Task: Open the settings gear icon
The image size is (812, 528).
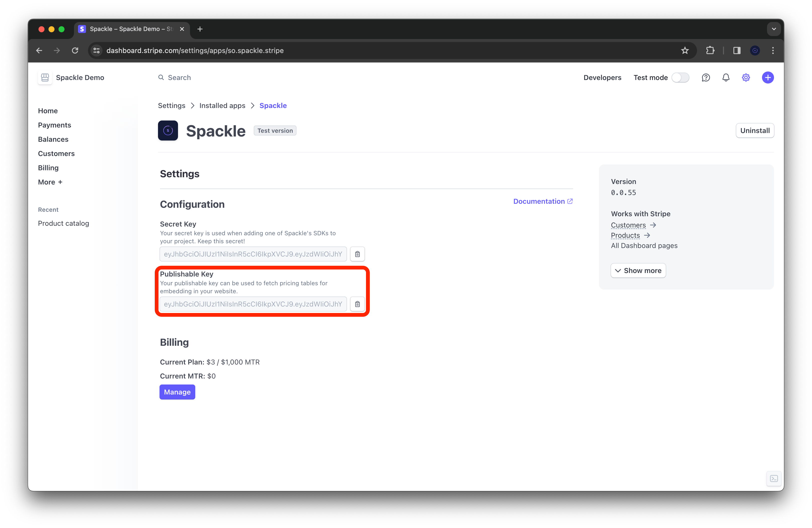Action: (x=746, y=77)
